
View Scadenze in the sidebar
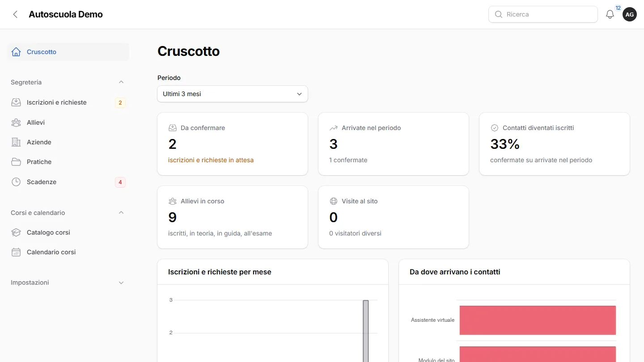click(68, 182)
